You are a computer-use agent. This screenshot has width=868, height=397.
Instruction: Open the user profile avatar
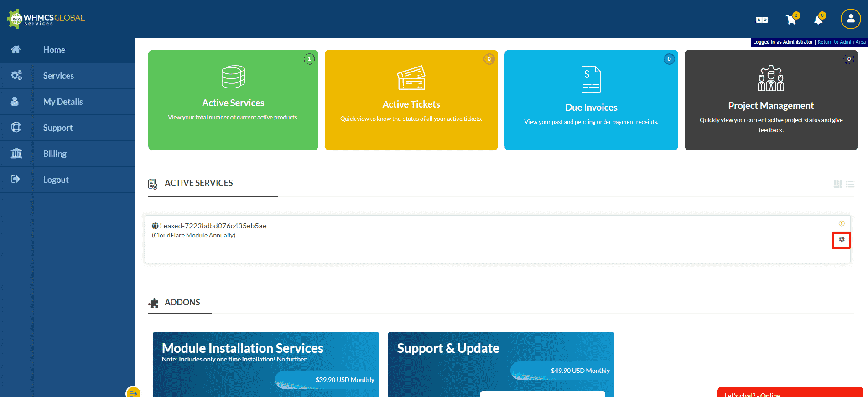(850, 19)
